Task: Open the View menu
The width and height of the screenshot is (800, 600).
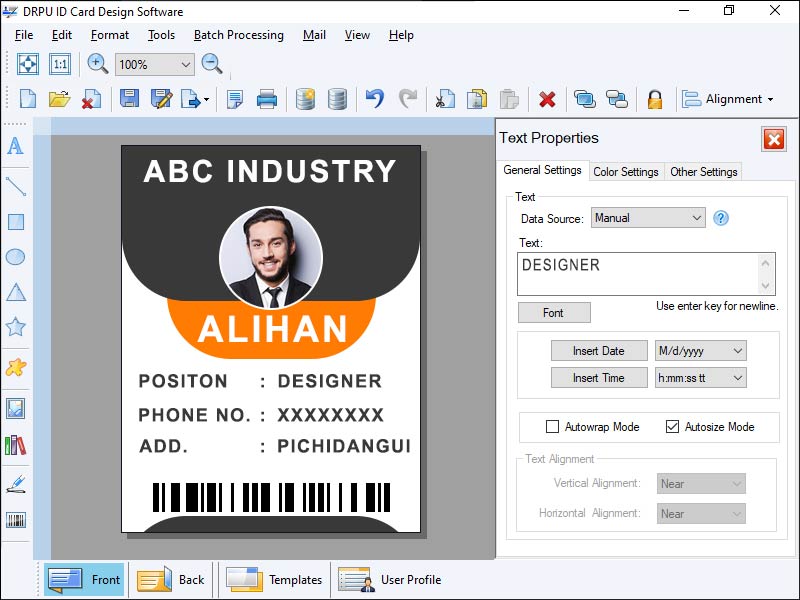Action: [357, 35]
